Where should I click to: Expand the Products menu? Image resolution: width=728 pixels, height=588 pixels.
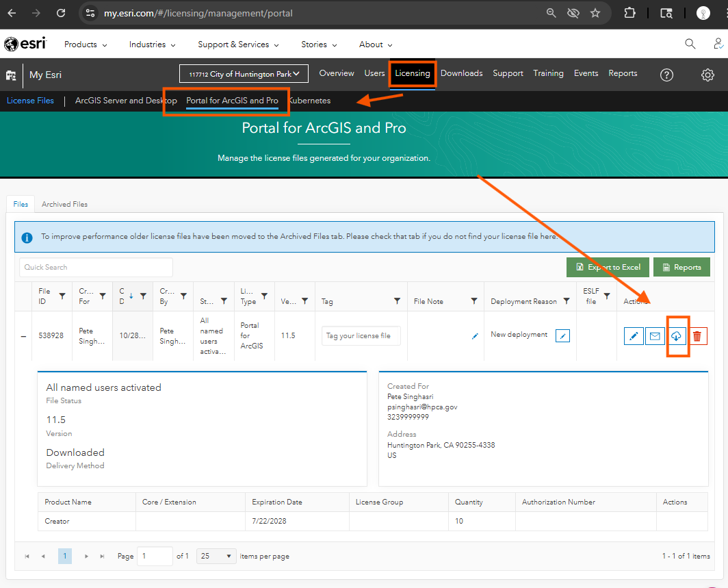click(86, 44)
